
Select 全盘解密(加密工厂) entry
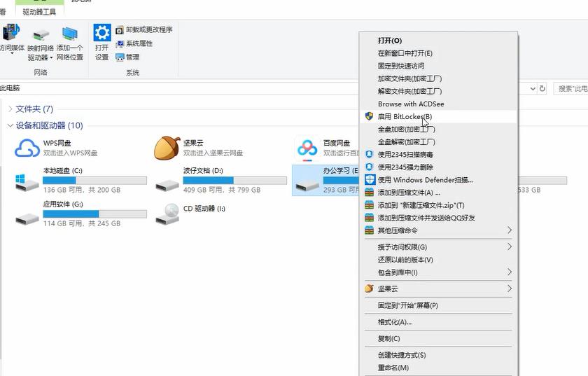(x=439, y=142)
